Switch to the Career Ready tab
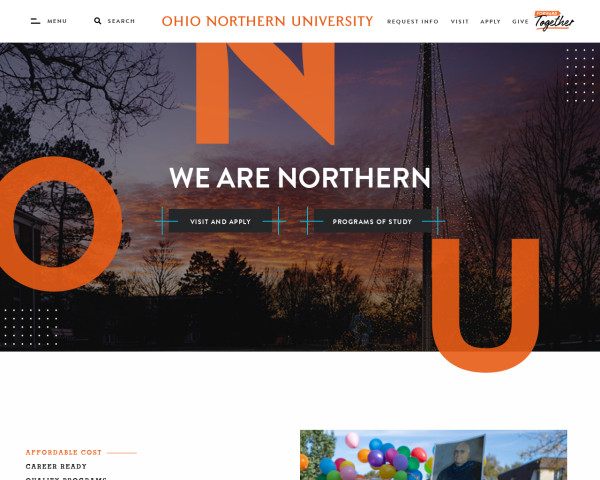 [56, 466]
